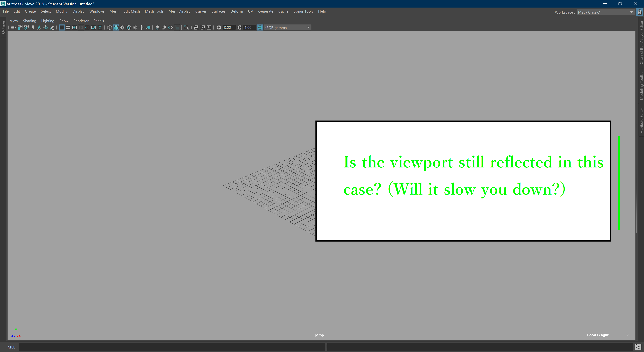
Task: Click the MEL command input line
Action: [172, 347]
